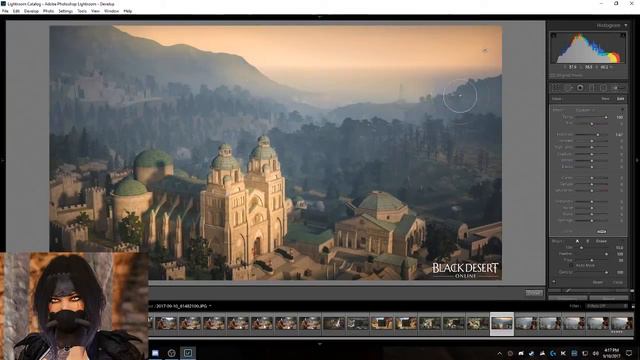This screenshot has height=360, width=640.
Task: Click the Reset link in the brush panel
Action: (598, 282)
